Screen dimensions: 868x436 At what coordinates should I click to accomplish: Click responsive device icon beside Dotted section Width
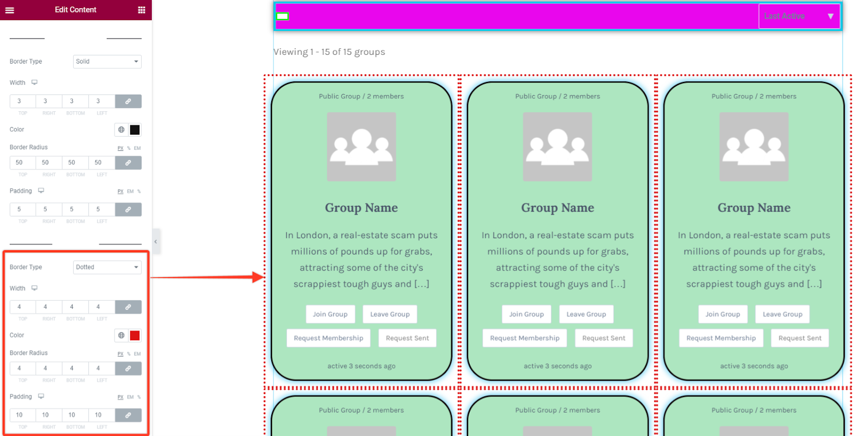[35, 288]
